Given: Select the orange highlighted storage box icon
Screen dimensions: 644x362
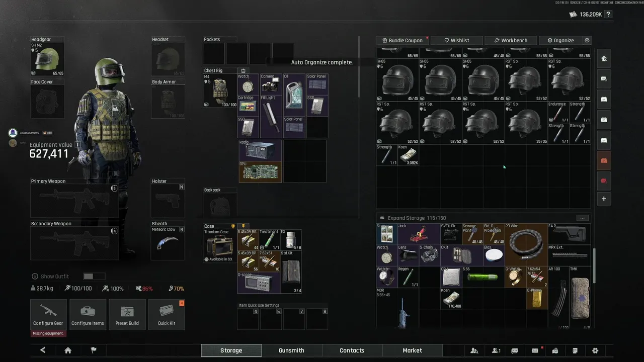Looking at the screenshot, I should coord(604,160).
